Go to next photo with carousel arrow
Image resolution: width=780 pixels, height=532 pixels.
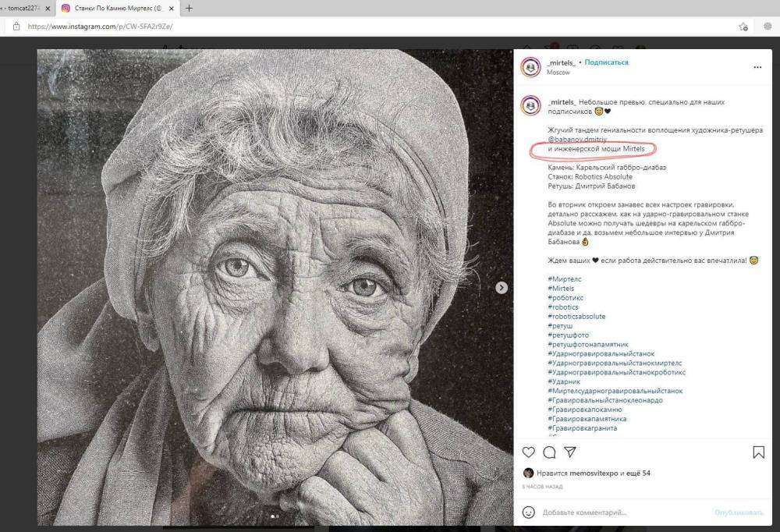tap(502, 288)
